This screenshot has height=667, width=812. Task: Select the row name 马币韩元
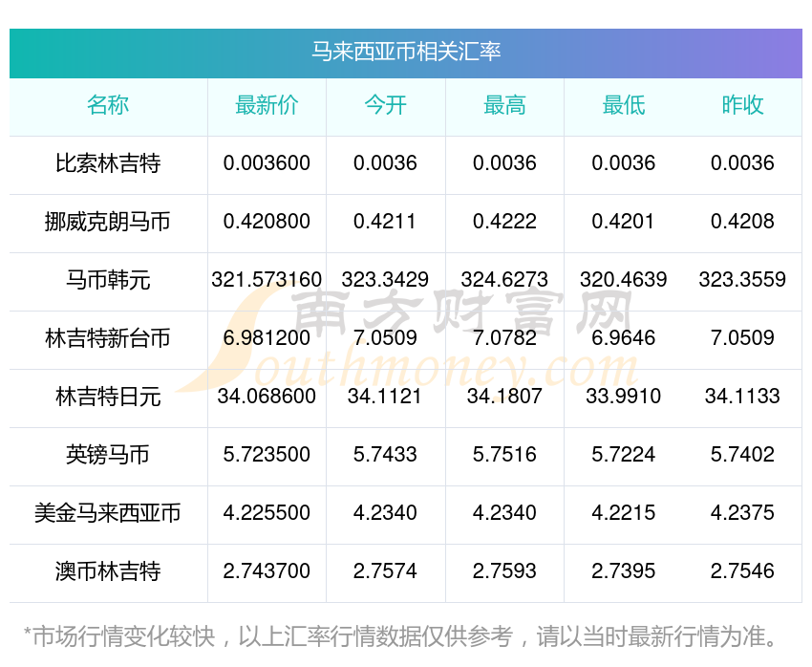pos(108,280)
